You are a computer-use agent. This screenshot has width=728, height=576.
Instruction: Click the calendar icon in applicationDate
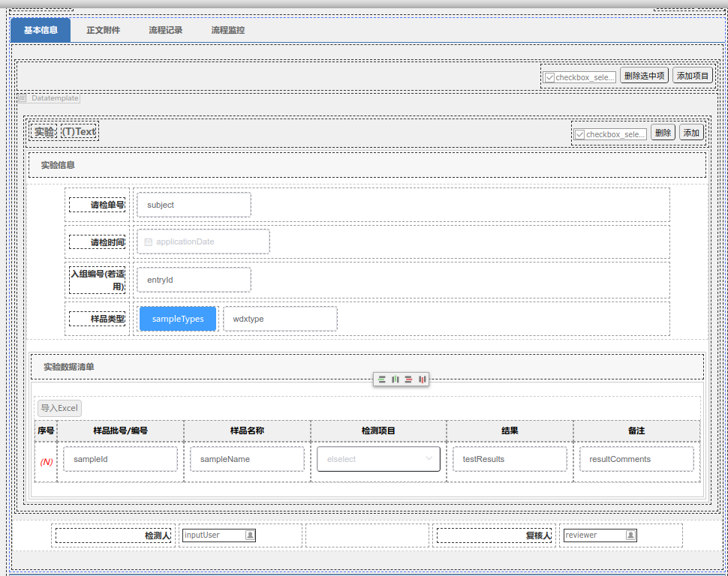(x=149, y=242)
